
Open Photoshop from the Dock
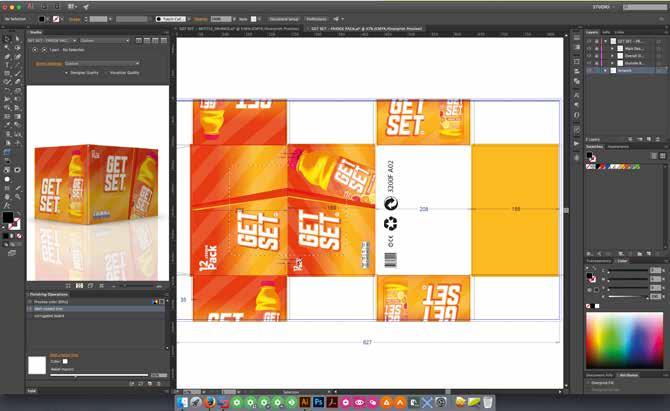coord(318,402)
